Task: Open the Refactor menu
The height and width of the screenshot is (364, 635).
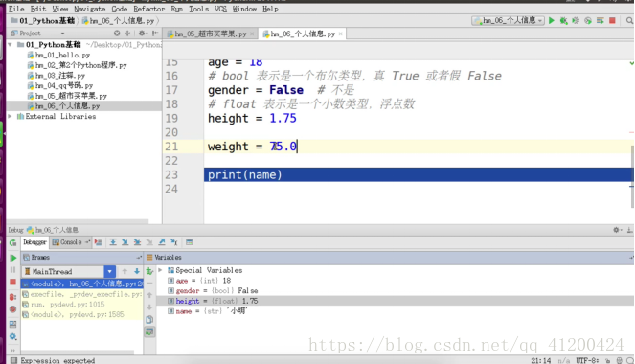Action: (149, 9)
